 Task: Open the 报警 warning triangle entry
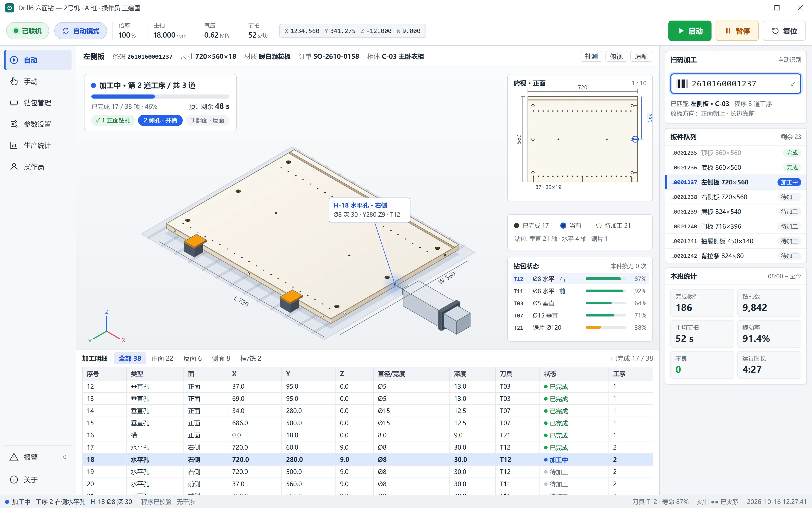coord(38,457)
